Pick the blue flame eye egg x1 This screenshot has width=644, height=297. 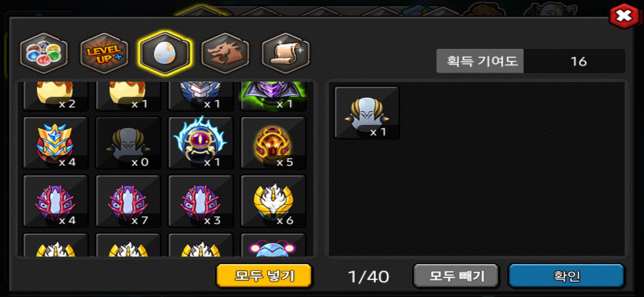click(x=201, y=143)
